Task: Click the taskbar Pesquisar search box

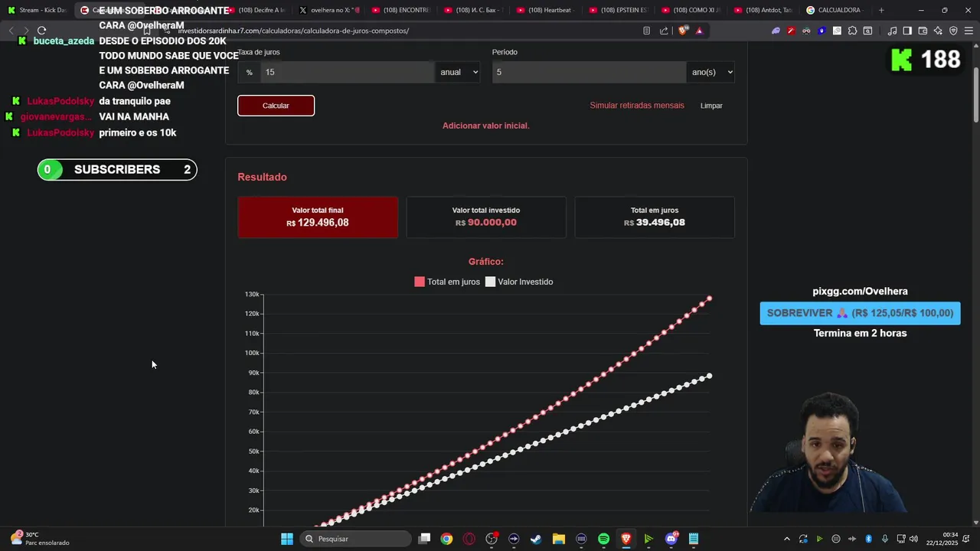Action: click(x=355, y=539)
